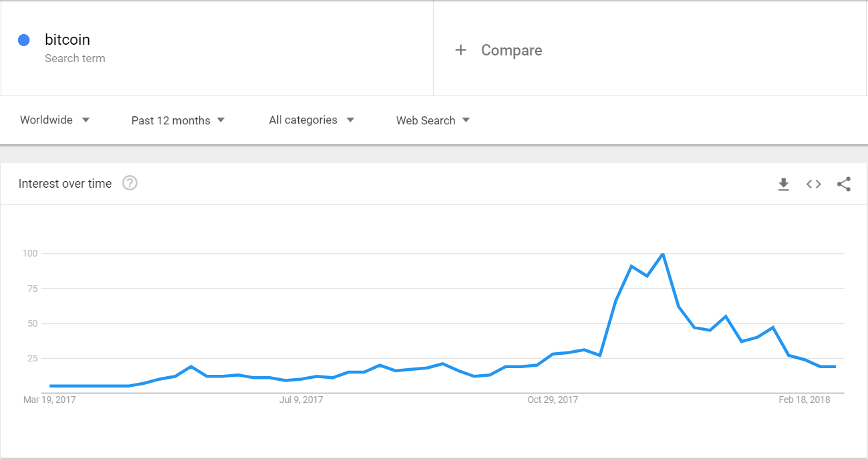Click the Oct 29, 2017 axis label
Screen dimensions: 868x459
(553, 400)
